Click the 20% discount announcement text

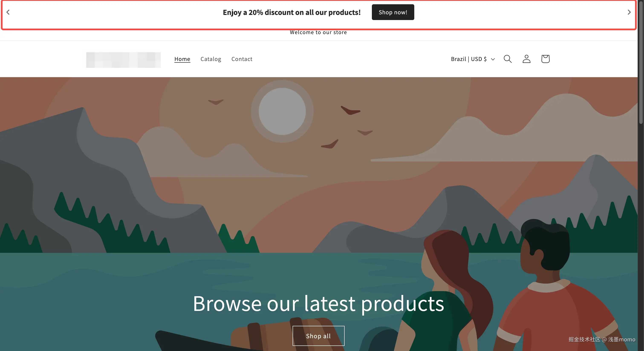point(292,12)
